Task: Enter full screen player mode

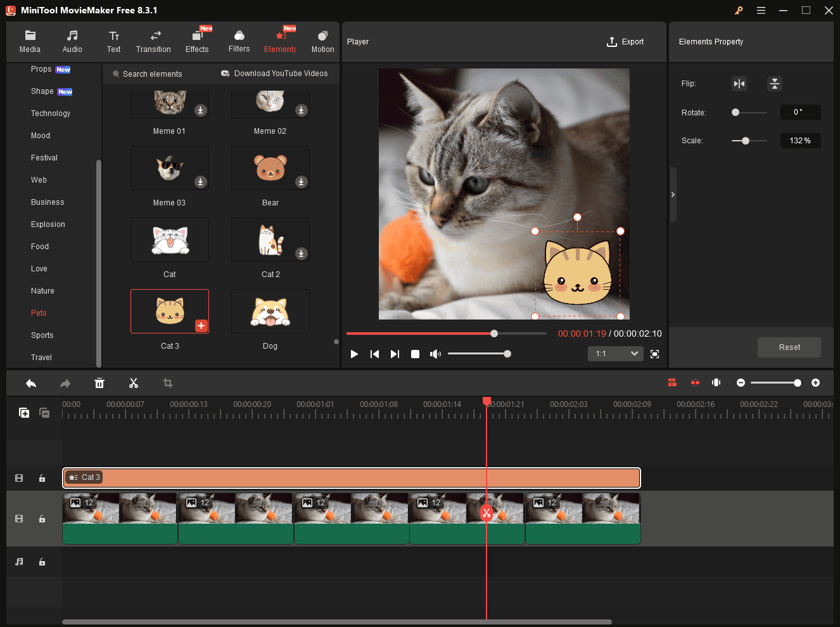Action: coord(654,354)
